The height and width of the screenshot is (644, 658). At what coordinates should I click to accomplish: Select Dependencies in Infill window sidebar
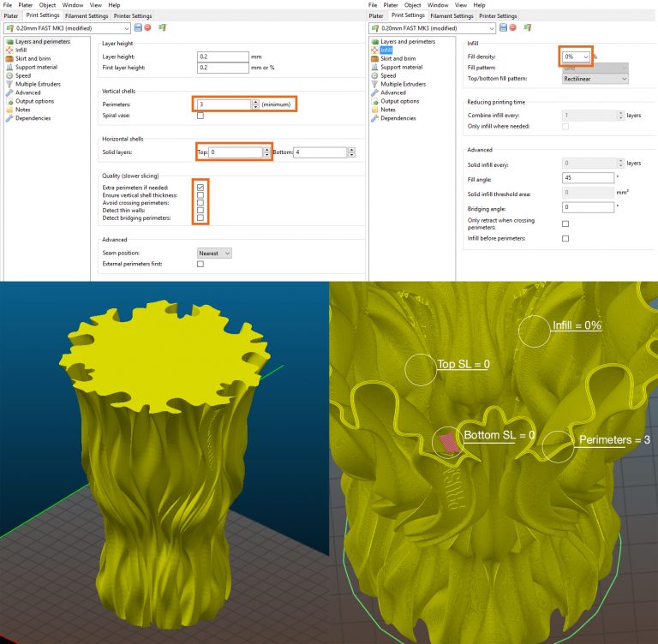click(x=398, y=118)
